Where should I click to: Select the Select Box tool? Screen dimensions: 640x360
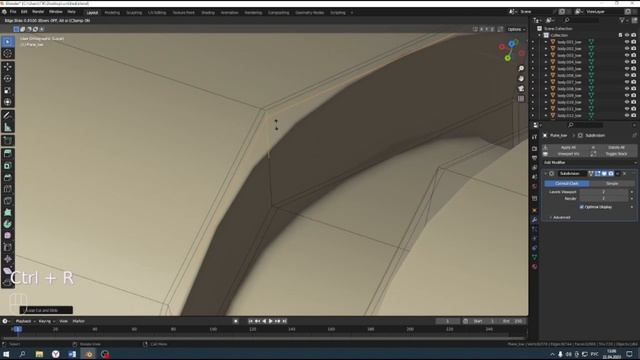[x=8, y=42]
